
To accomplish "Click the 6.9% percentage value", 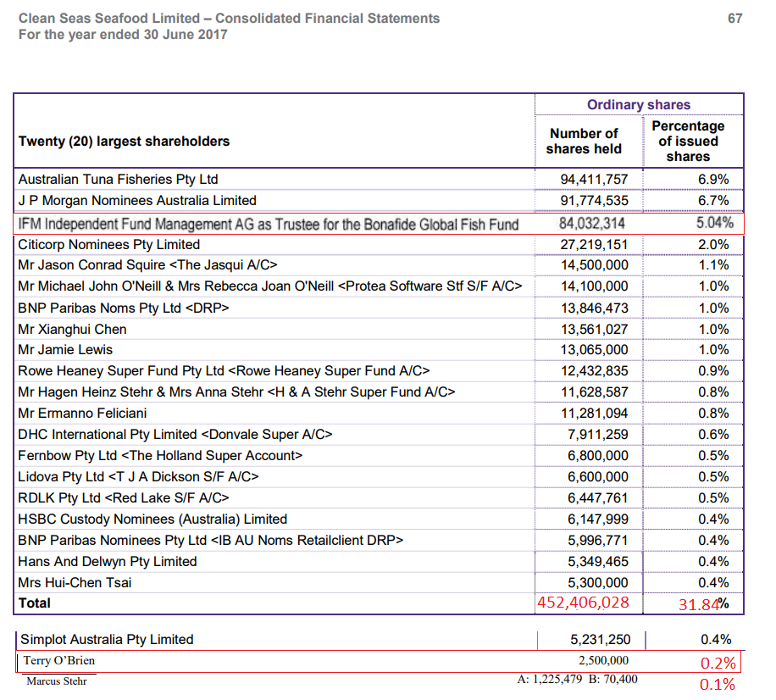I will coord(713,179).
